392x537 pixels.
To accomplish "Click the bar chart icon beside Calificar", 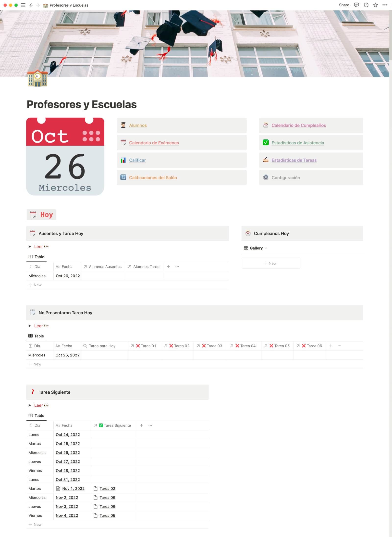I will point(123,160).
